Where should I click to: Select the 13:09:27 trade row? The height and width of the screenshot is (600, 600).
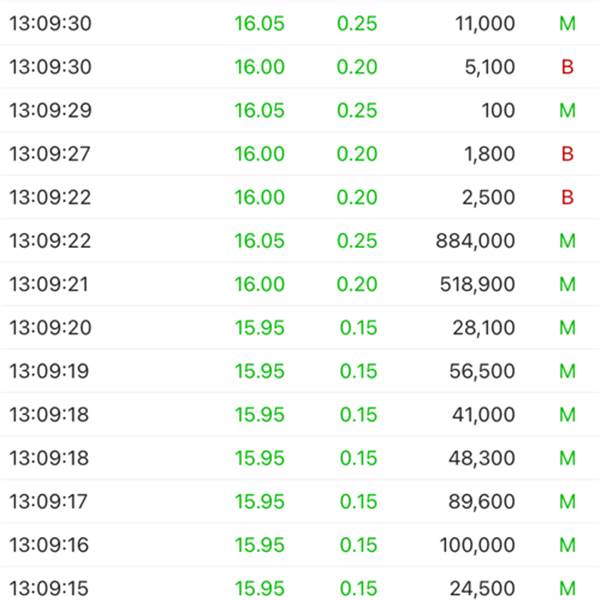(300, 154)
